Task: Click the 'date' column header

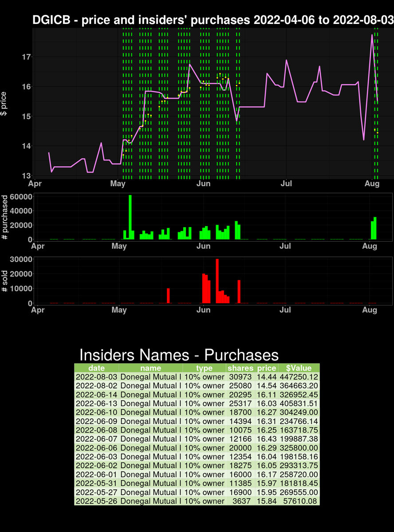Action: [97, 368]
